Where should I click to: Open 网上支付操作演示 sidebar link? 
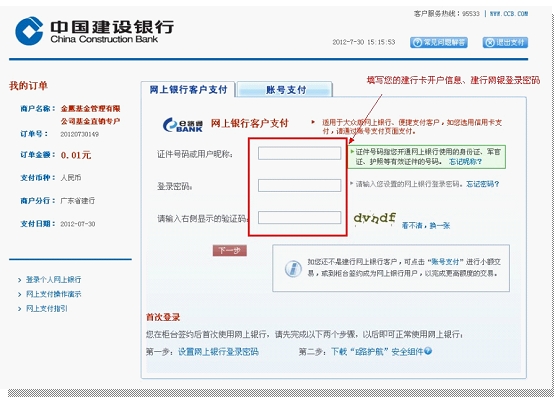[x=53, y=294]
